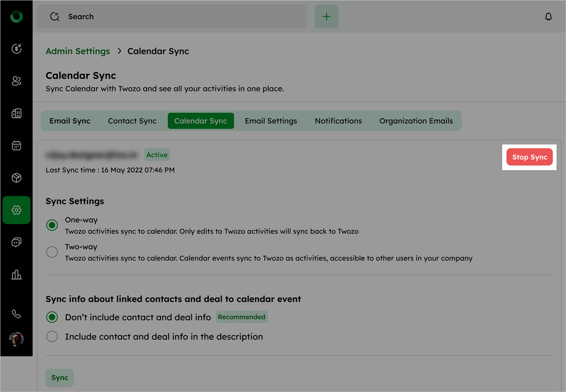The width and height of the screenshot is (566, 392).
Task: Open the Activities calendar icon
Action: 17,146
